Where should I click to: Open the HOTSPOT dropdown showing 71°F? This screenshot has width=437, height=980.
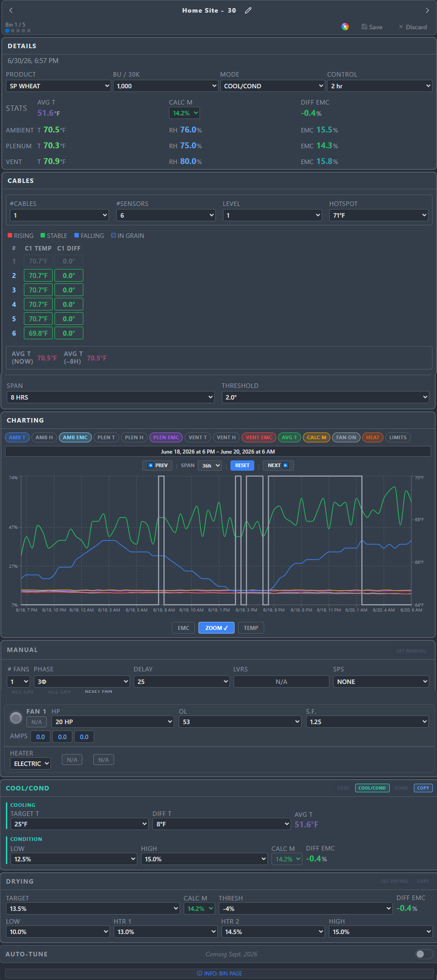tap(379, 215)
